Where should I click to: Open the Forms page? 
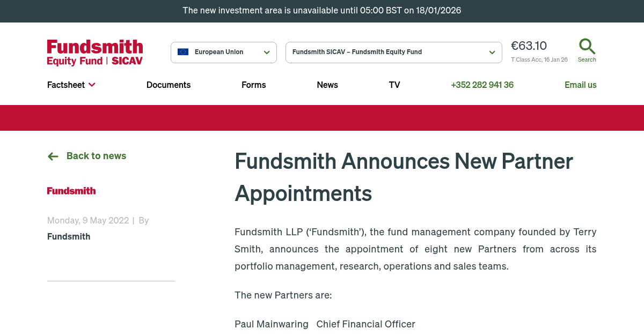pos(253,85)
